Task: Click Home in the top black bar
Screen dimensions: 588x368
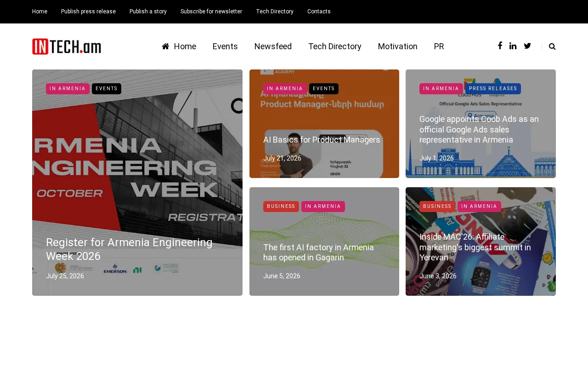Action: [40, 11]
